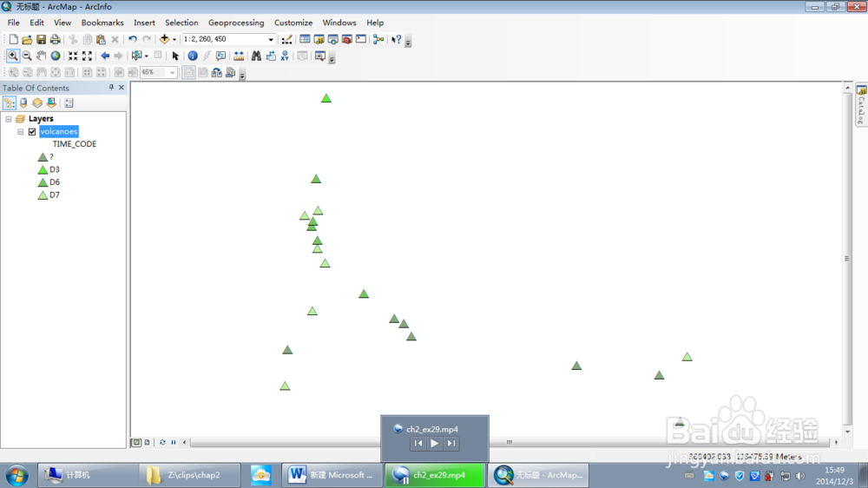Screen dimensions: 868x488
Task: Launch ModelBuilder window
Action: point(378,39)
